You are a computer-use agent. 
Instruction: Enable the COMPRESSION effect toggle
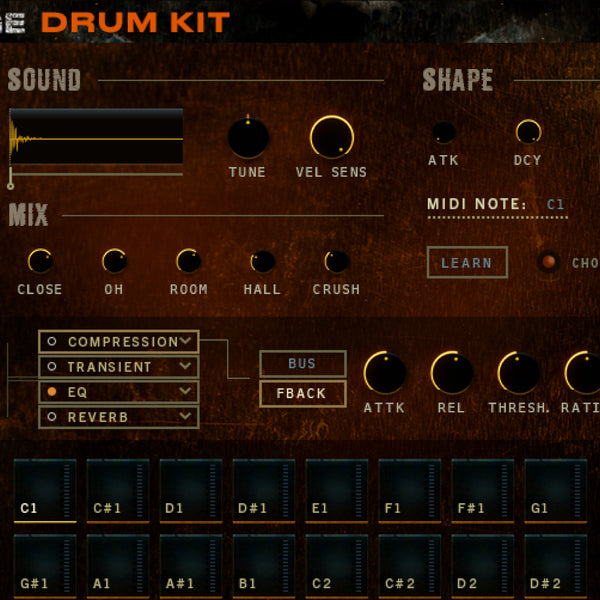coord(52,341)
